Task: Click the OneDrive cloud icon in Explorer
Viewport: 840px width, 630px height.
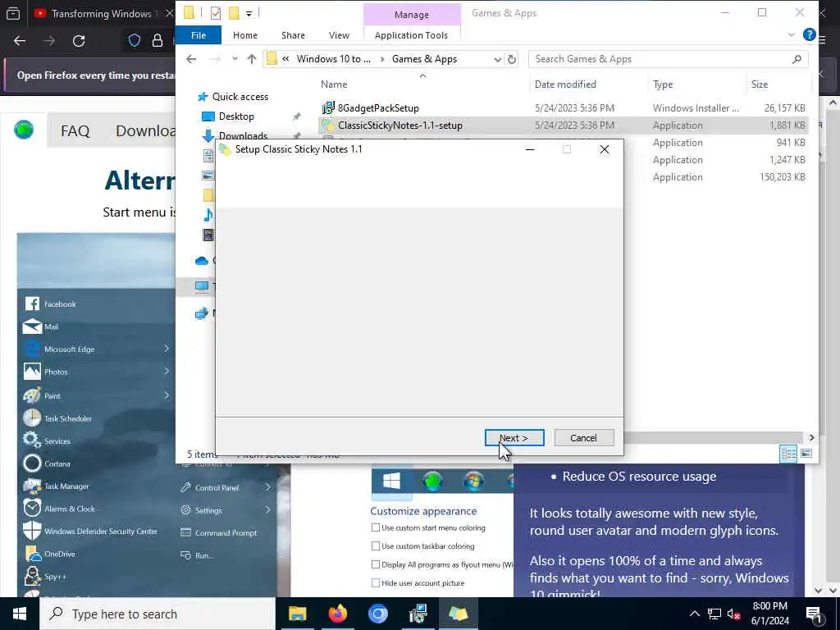Action: tap(202, 261)
